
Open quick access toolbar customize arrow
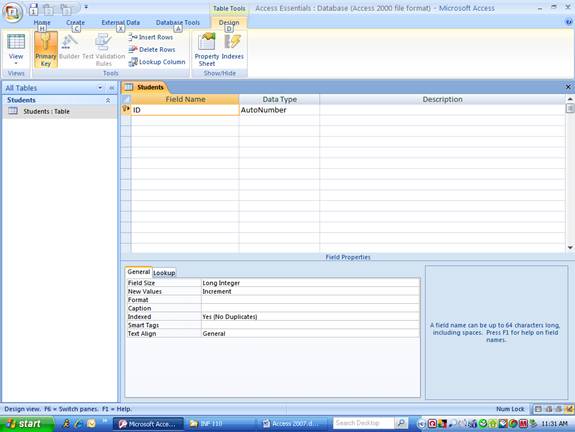coord(86,7)
